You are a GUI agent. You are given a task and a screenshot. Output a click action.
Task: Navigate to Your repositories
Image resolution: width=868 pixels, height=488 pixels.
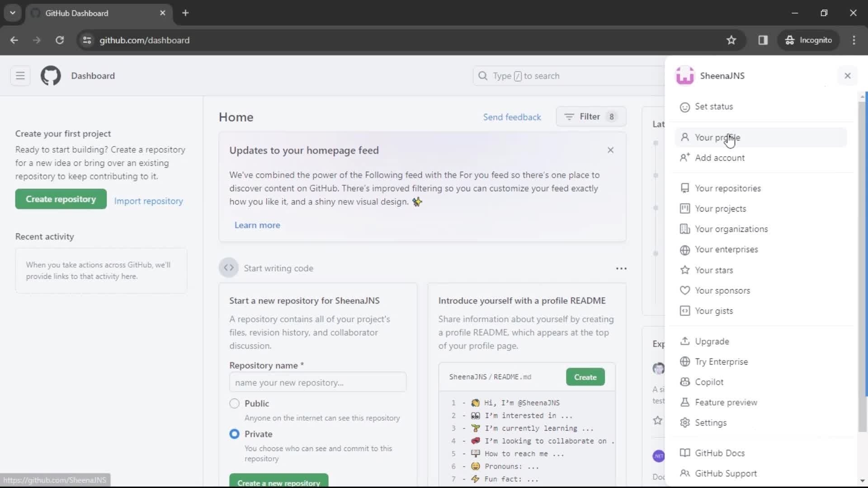tap(728, 188)
